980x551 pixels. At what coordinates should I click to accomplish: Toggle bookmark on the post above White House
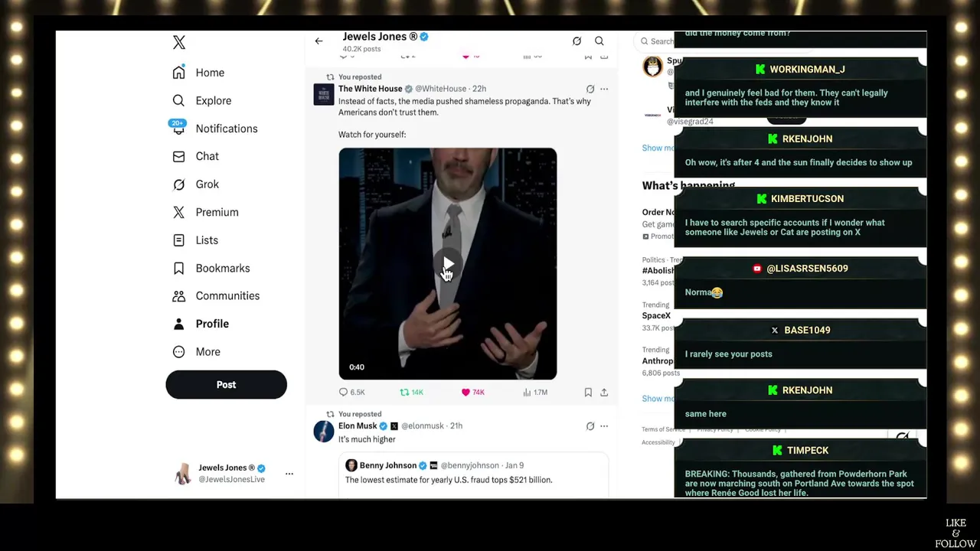(x=588, y=56)
